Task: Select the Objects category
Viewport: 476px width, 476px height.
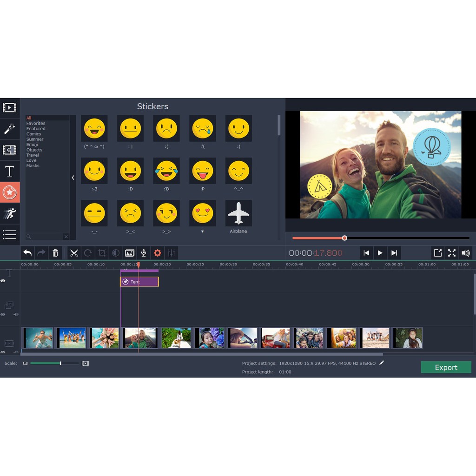Action: pos(34,150)
